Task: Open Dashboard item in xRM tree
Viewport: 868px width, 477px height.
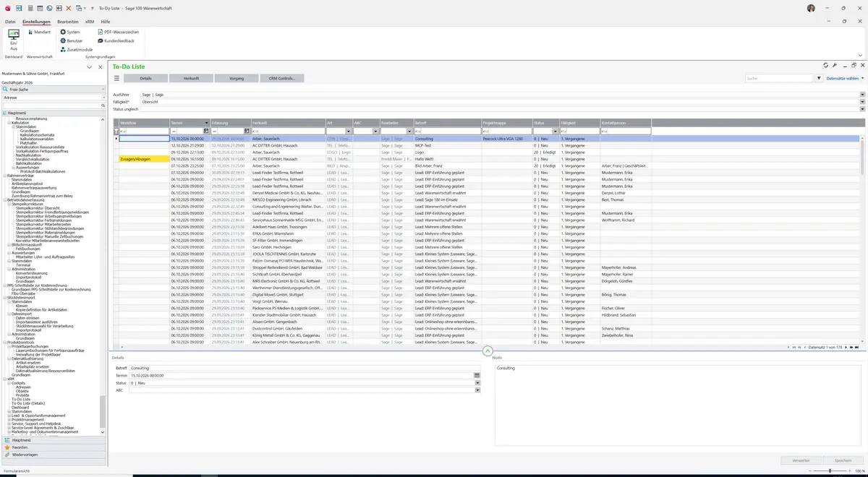Action: [20, 408]
